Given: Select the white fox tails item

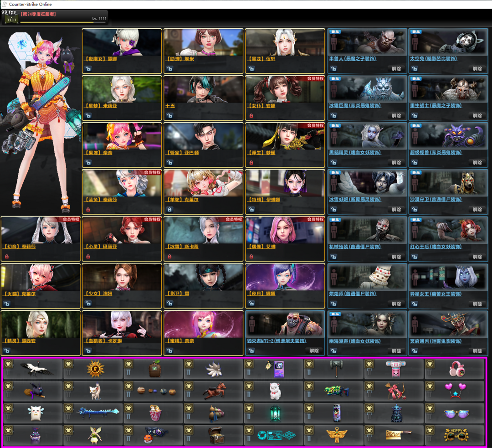Looking at the screenshot, I should pos(214,369).
